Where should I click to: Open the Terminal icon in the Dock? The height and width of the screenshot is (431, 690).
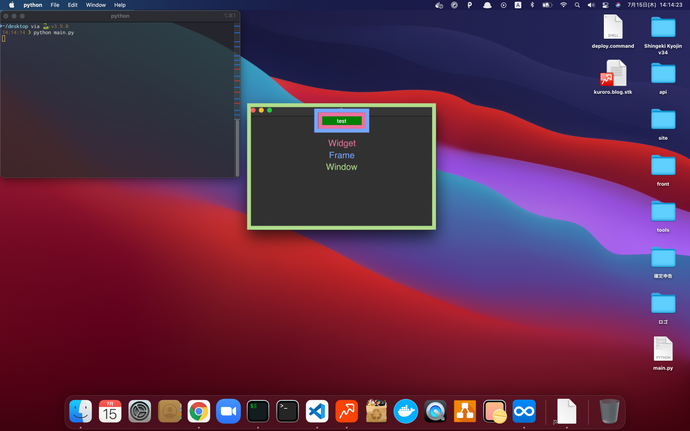coord(287,411)
